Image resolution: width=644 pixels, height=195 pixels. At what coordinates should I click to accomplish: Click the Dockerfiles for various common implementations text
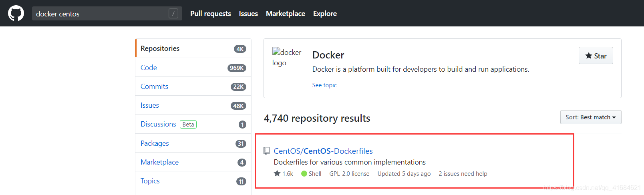[x=350, y=162]
